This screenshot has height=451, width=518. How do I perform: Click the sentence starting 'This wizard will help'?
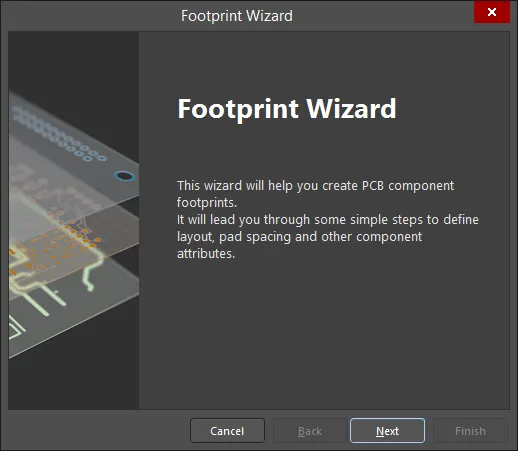pyautogui.click(x=315, y=194)
